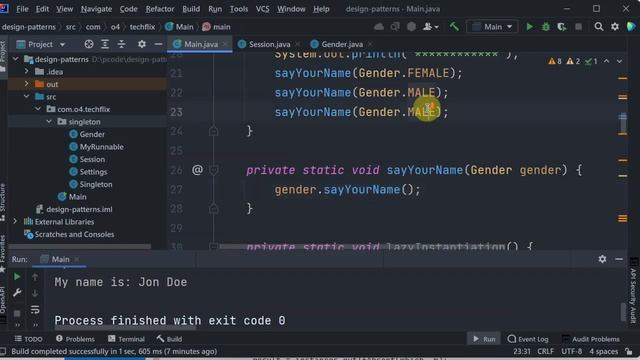Go to previous highlighted error arrow
Viewport: 640px width, 360px height.
607,61
